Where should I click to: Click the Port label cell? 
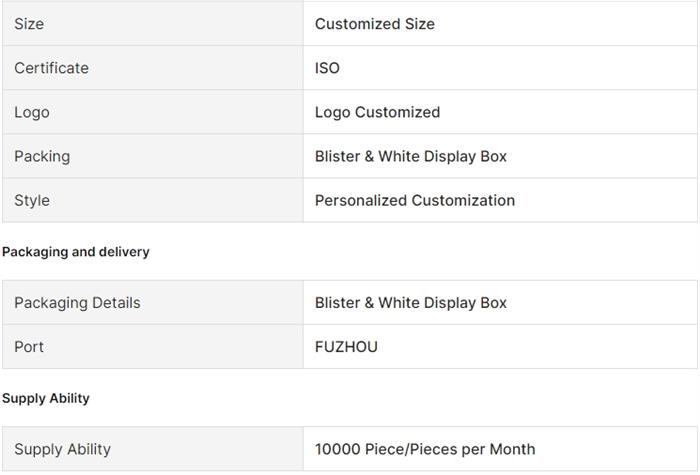[x=29, y=347]
